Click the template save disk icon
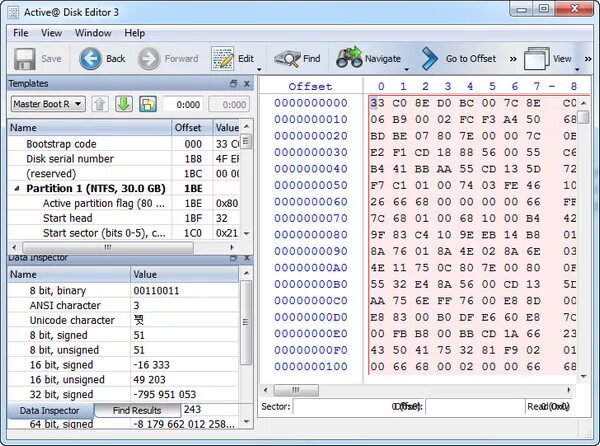This screenshot has width=600, height=446. pyautogui.click(x=148, y=104)
